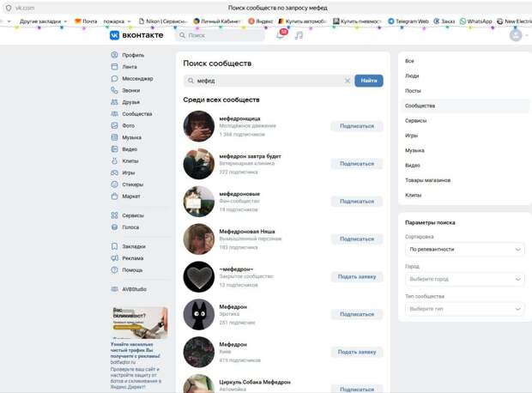Image resolution: width=532 pixels, height=393 pixels.
Task: Open Стикеры in the left sidebar
Action: (132, 184)
